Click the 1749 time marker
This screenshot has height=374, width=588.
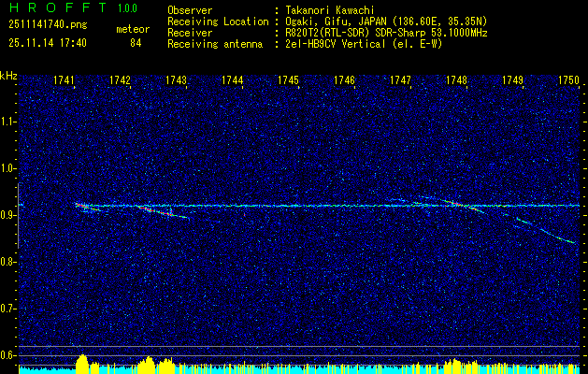(512, 79)
